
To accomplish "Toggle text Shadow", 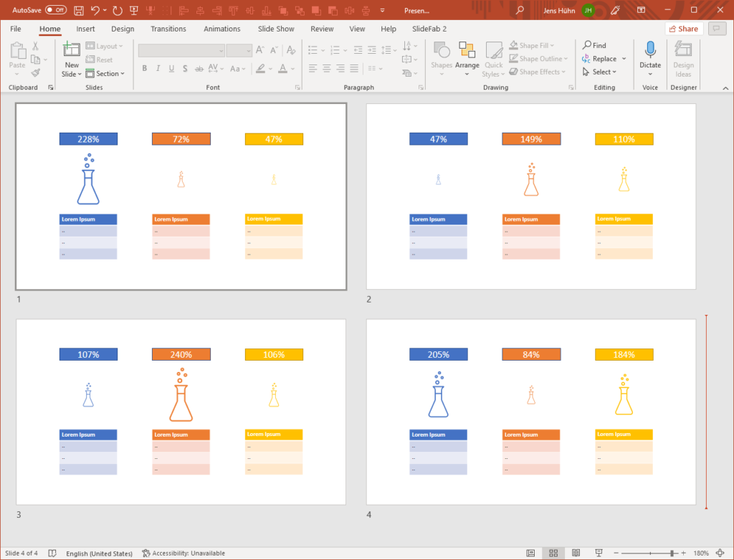I will (x=186, y=68).
